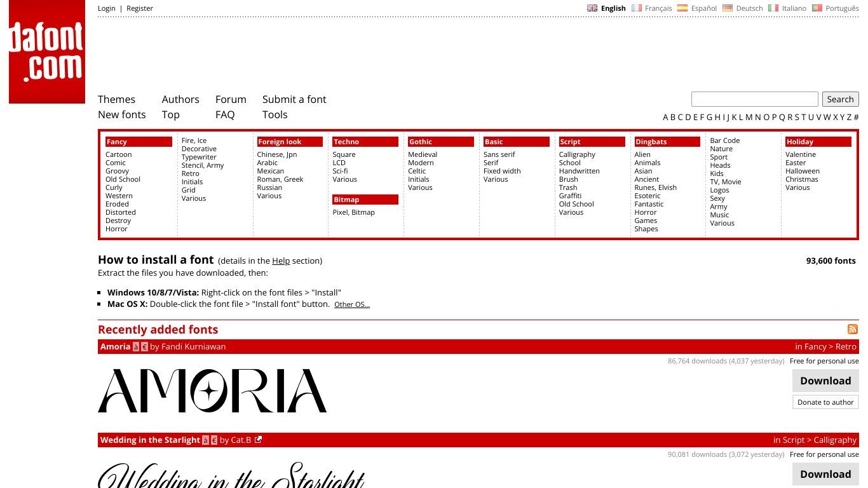The height and width of the screenshot is (488, 868).
Task: Browse Medieval fonts
Action: (x=423, y=154)
